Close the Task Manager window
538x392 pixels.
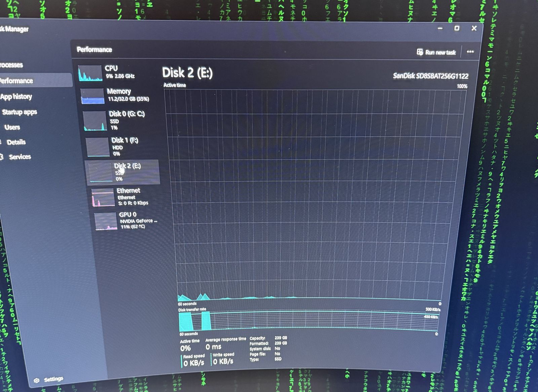474,28
